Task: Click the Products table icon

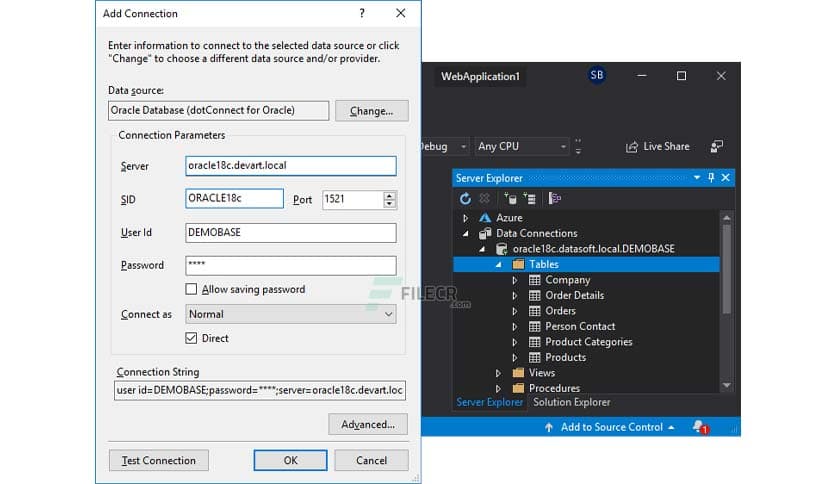Action: tap(534, 357)
